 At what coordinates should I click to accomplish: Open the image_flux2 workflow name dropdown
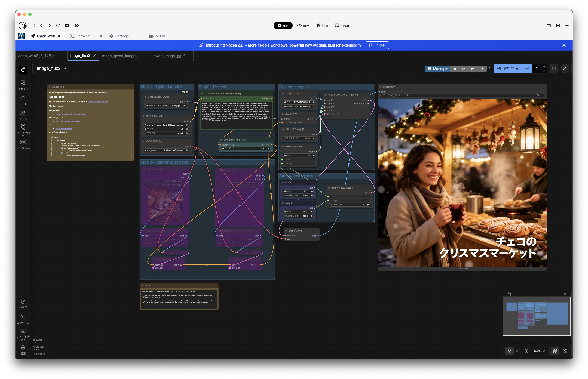coord(65,69)
